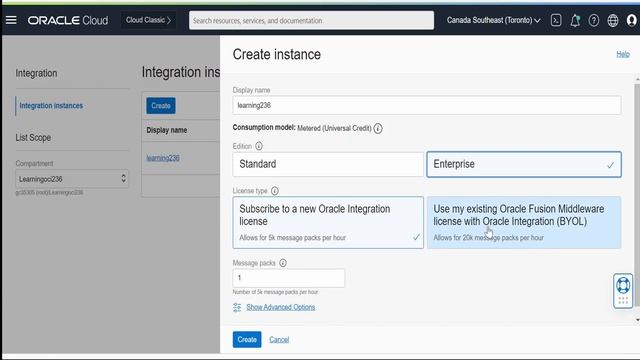Image resolution: width=640 pixels, height=360 pixels.
Task: Show License type info icon
Action: tap(275, 191)
